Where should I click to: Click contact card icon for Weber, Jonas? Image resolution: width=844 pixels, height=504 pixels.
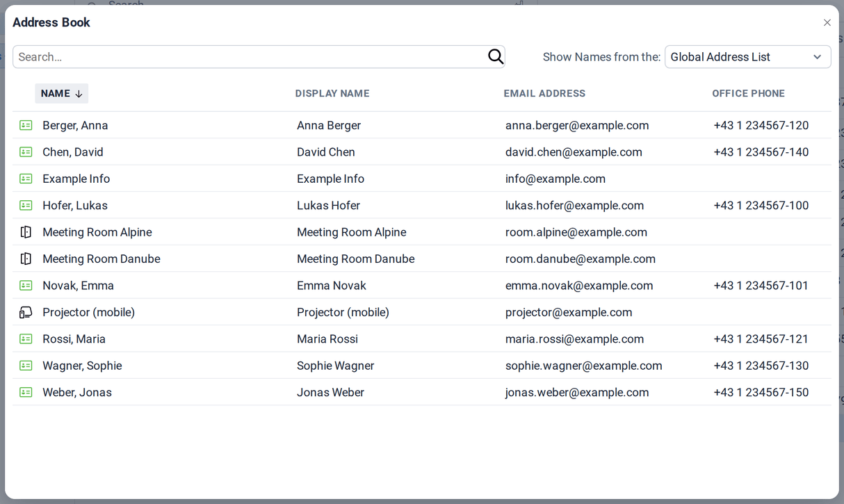coord(26,393)
